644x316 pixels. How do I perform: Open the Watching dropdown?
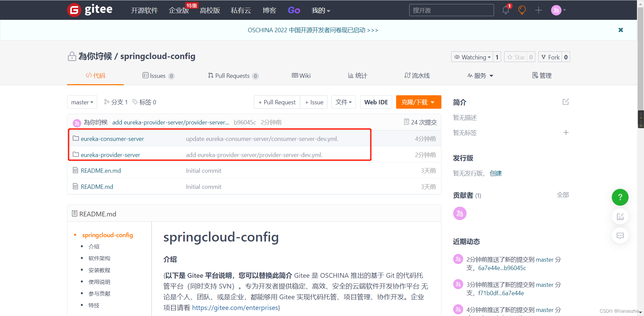(472, 57)
